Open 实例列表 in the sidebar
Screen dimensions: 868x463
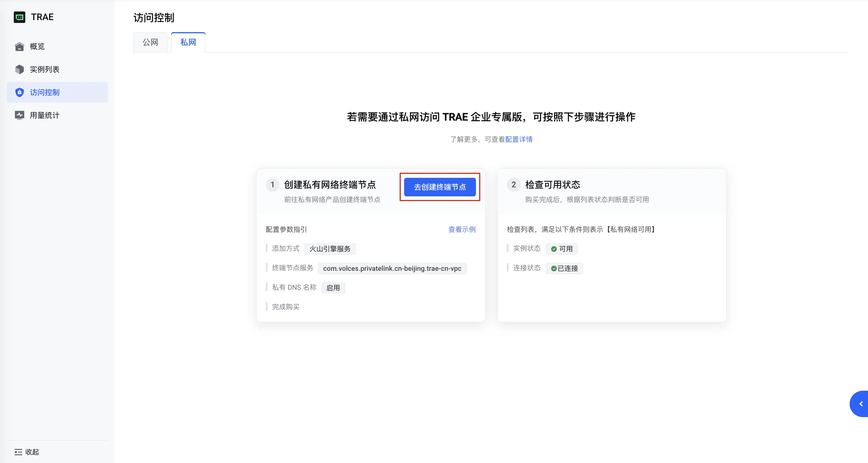coord(44,69)
